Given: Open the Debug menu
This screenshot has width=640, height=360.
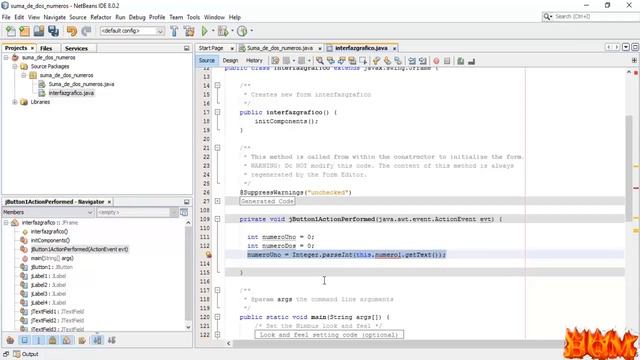Looking at the screenshot, I should coord(137,17).
